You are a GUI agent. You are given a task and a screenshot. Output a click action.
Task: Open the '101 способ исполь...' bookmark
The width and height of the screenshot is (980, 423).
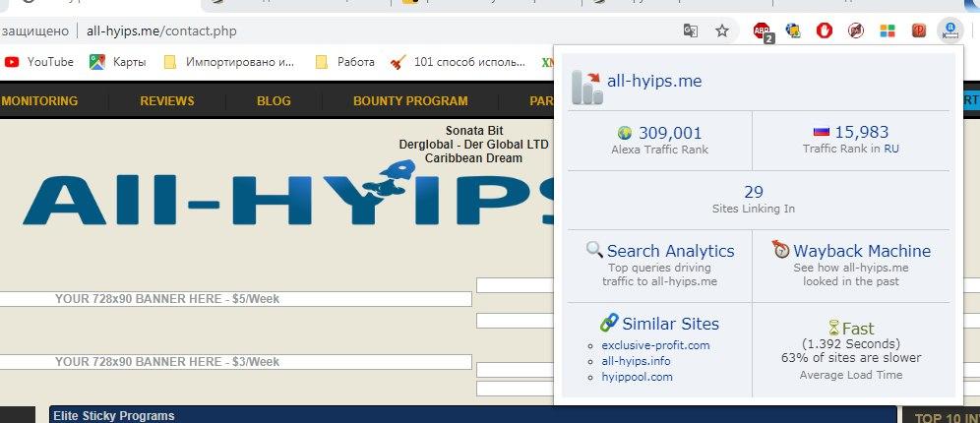tap(459, 62)
